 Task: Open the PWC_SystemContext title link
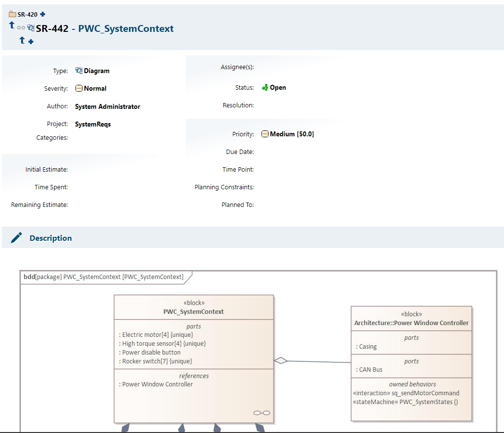[126, 28]
